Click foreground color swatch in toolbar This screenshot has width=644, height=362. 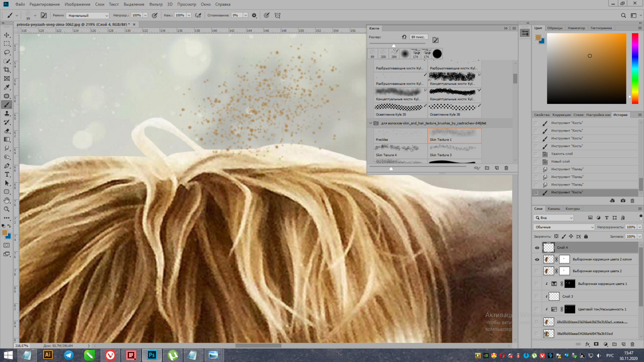(x=5, y=233)
